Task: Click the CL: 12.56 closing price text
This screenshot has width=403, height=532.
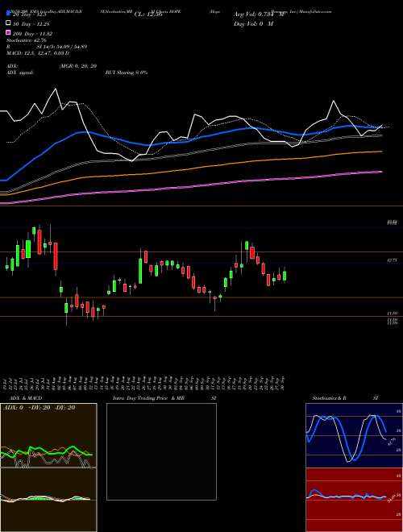Action: (x=148, y=15)
